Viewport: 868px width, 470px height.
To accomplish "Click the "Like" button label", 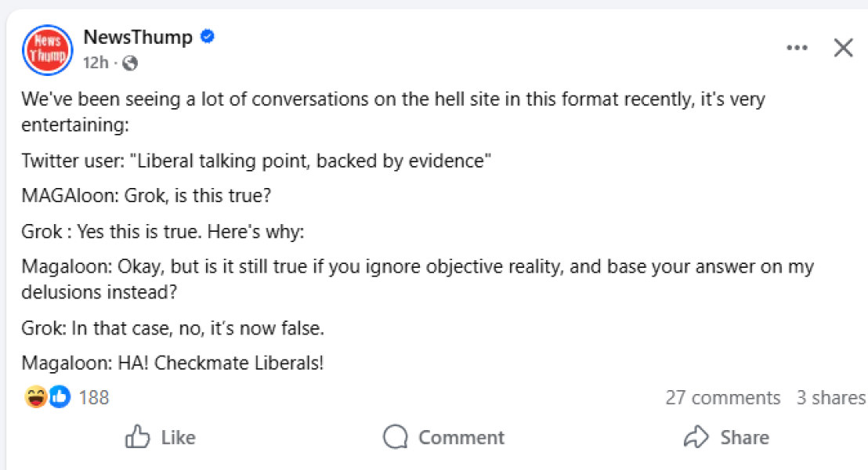I will pos(178,437).
